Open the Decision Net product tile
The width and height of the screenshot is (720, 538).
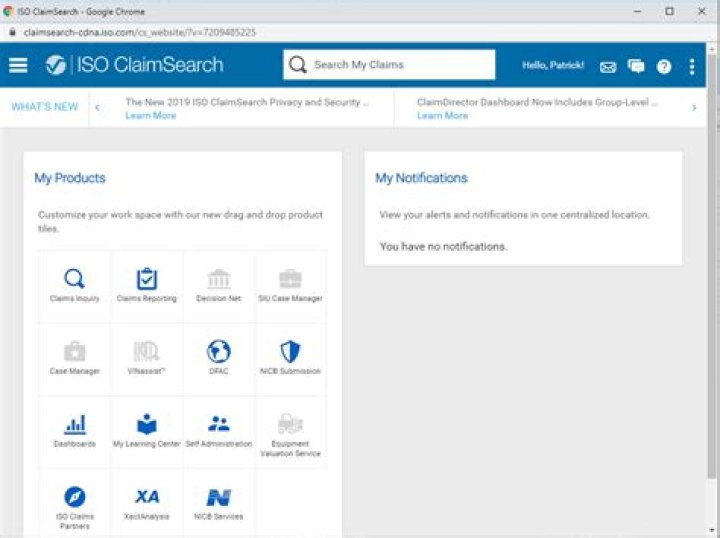tap(219, 286)
